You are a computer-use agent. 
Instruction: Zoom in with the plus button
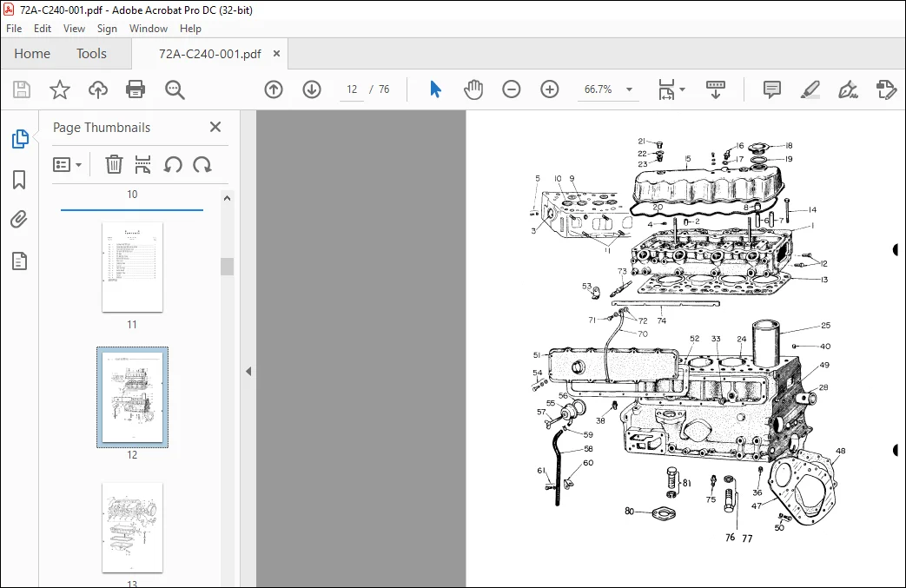click(x=550, y=89)
